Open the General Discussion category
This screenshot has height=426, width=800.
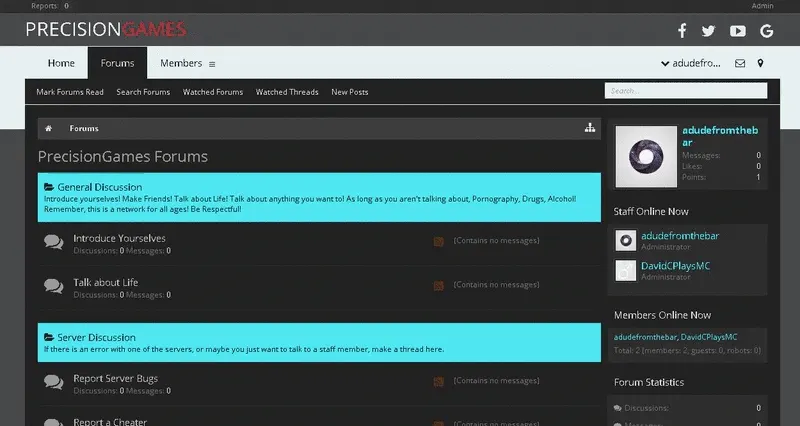[x=99, y=187]
